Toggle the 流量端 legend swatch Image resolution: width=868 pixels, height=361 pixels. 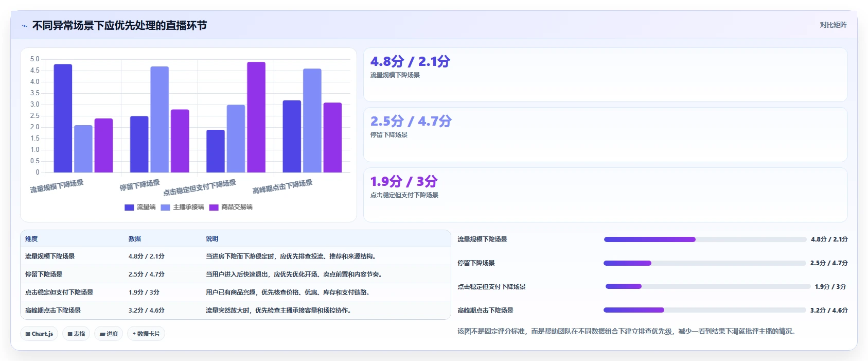pyautogui.click(x=129, y=207)
